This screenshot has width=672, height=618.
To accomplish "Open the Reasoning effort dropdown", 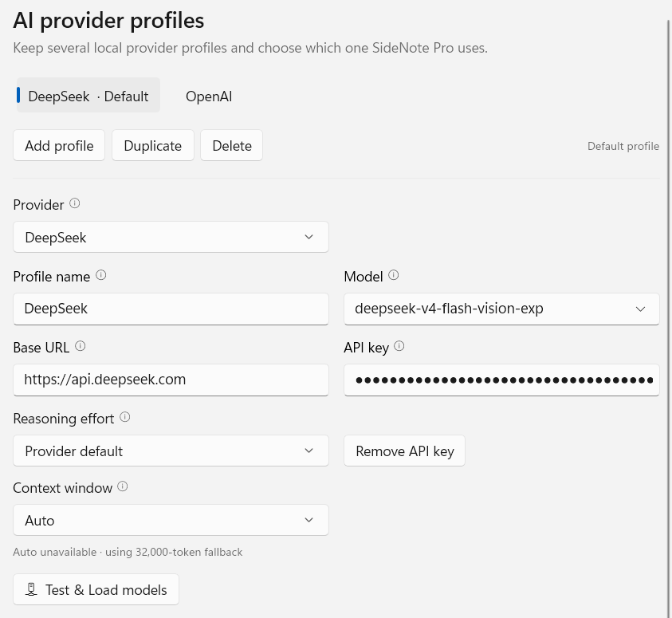I will pos(171,451).
